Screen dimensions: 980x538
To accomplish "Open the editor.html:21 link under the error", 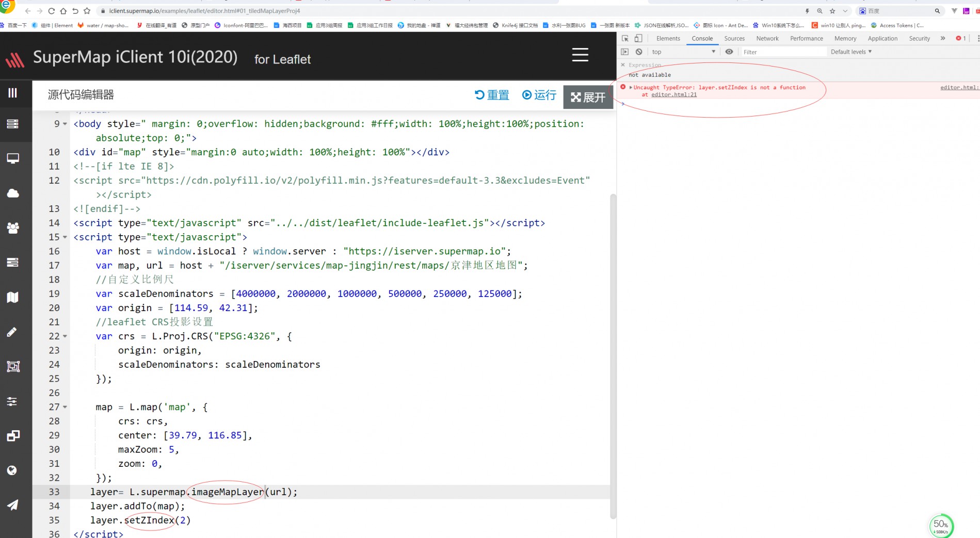I will pyautogui.click(x=673, y=94).
